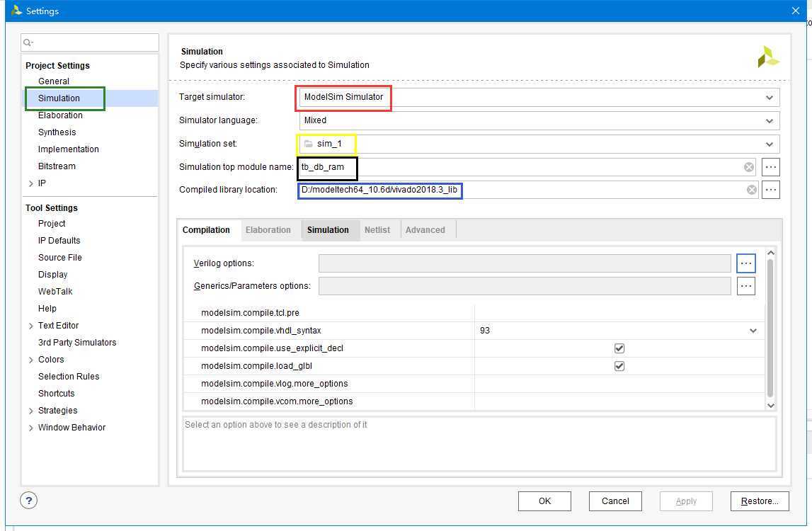812x531 pixels.
Task: Toggle modelsim.compile.use_explicit_decl checkbox
Action: tap(619, 348)
